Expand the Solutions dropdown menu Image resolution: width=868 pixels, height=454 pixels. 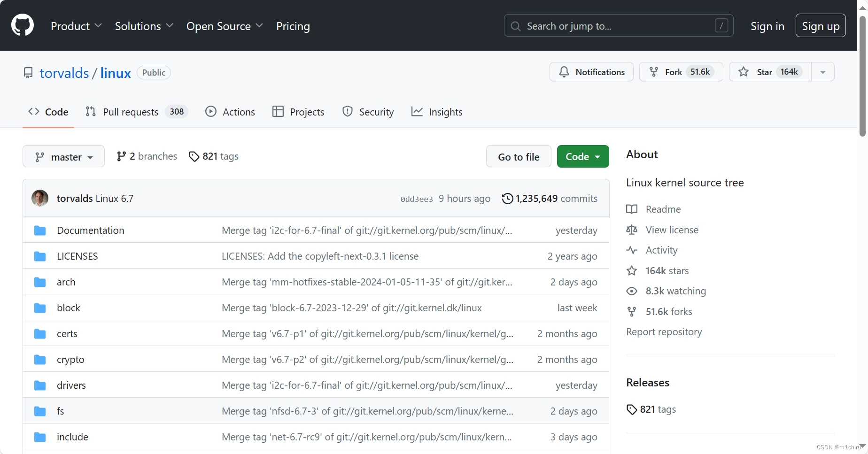(x=144, y=26)
